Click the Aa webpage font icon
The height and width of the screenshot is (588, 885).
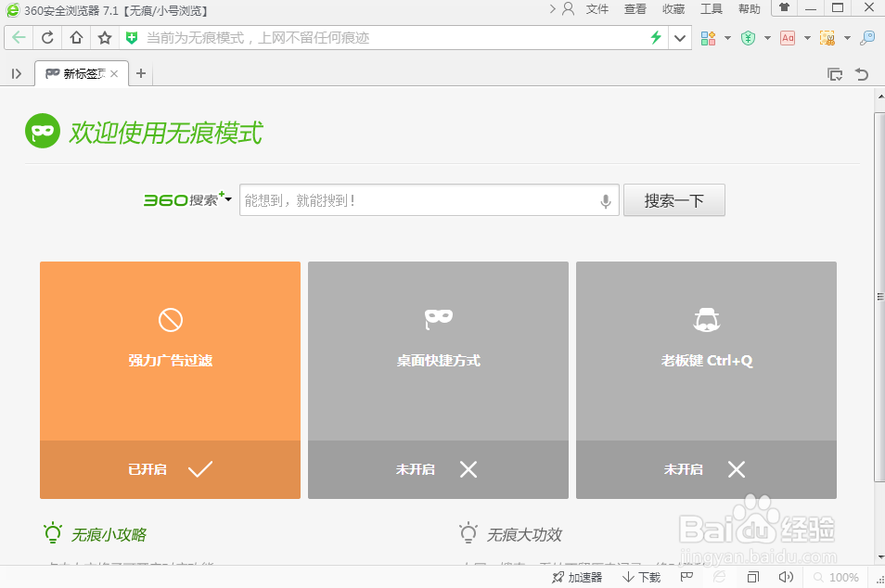[787, 38]
